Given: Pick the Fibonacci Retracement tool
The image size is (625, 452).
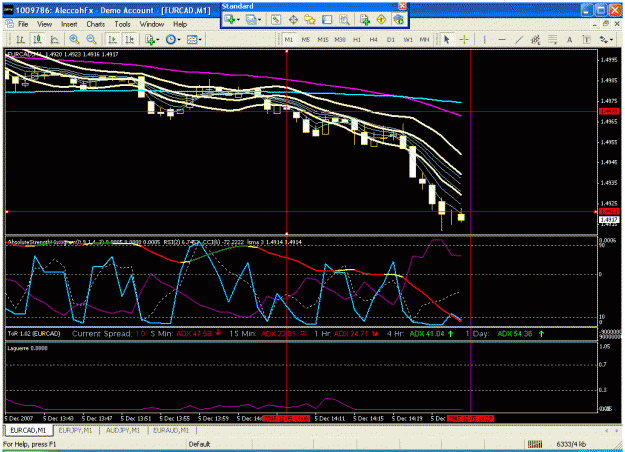Looking at the screenshot, I should (552, 39).
